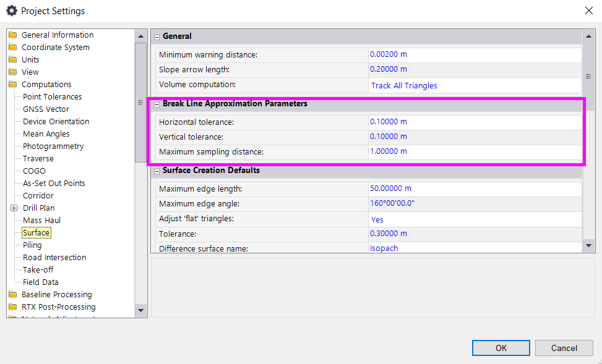
Task: Expand the Drill Plan tree node
Action: click(x=14, y=208)
